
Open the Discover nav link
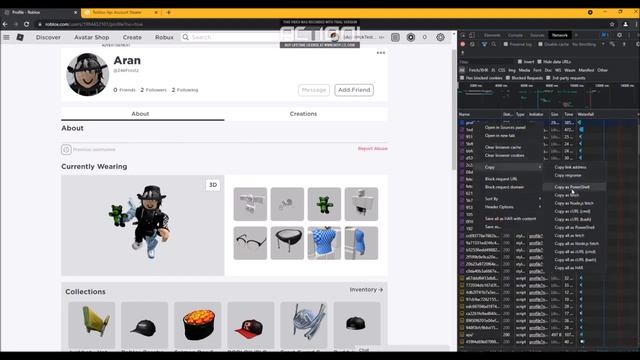(48, 37)
